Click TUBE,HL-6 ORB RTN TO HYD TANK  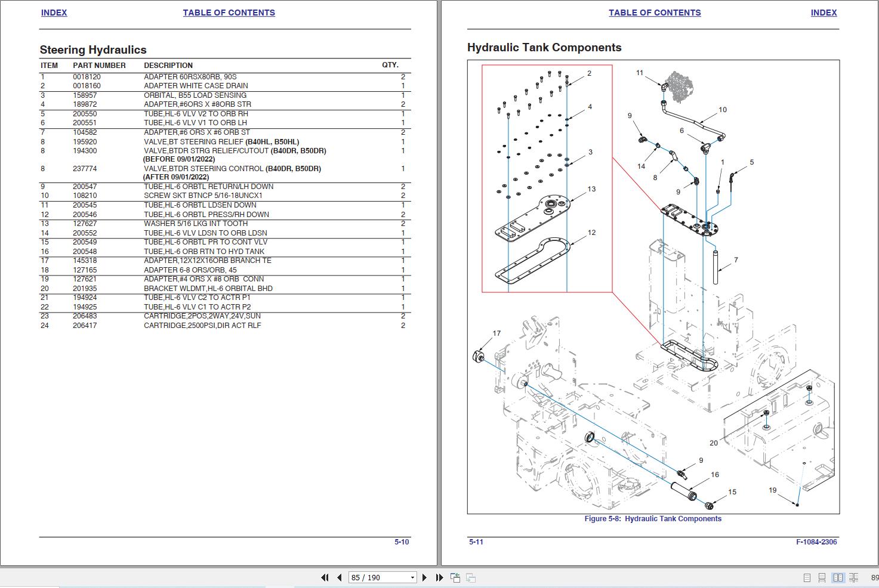pos(204,252)
